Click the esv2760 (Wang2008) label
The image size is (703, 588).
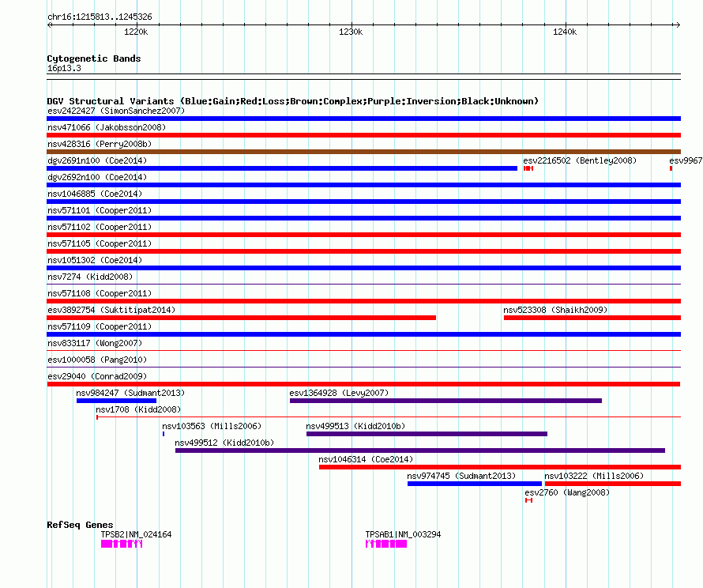(x=567, y=492)
